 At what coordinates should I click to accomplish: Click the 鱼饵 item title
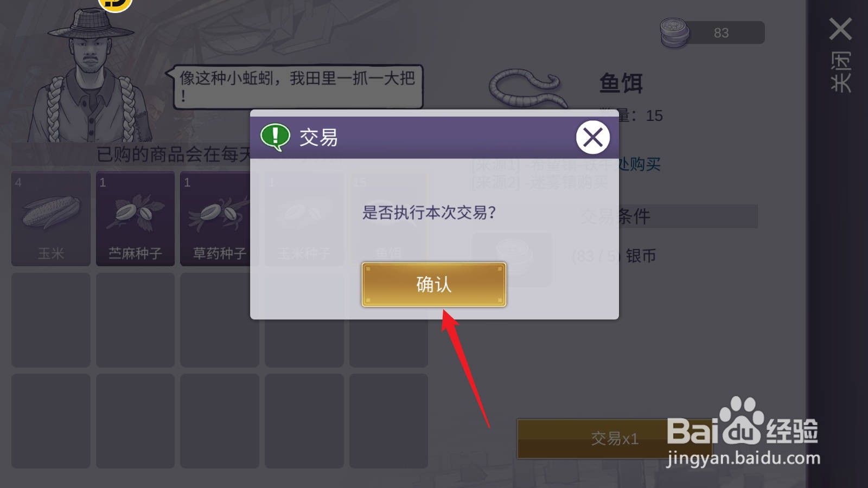click(621, 84)
